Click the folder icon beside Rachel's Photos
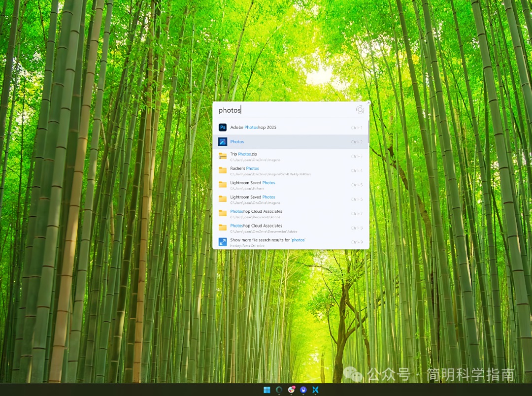Viewport: 532px width, 396px height. point(223,170)
